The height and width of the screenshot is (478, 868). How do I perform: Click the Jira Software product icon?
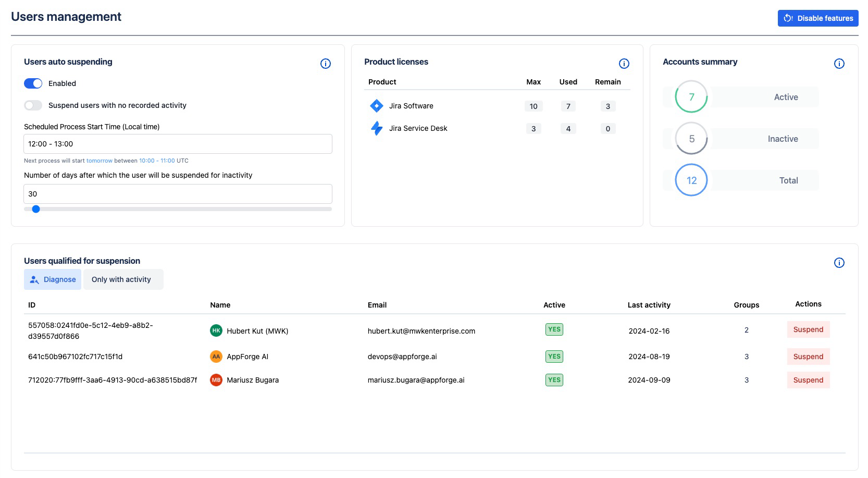pos(376,106)
